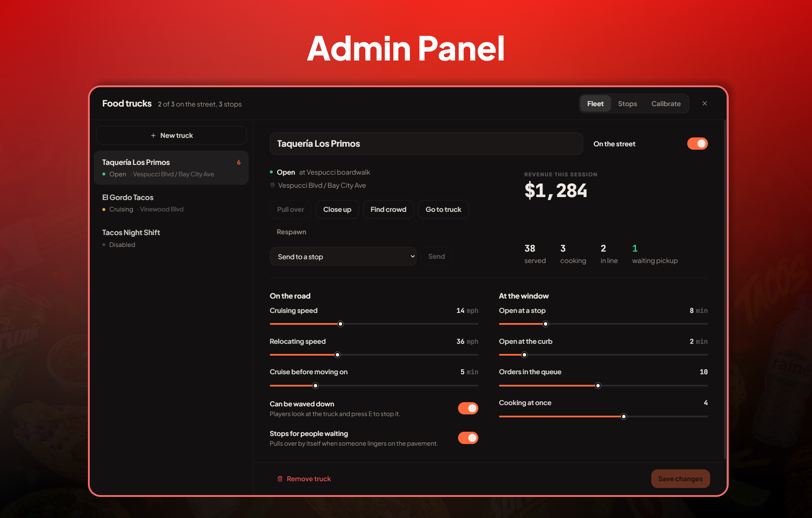Click the Send button

tap(436, 256)
